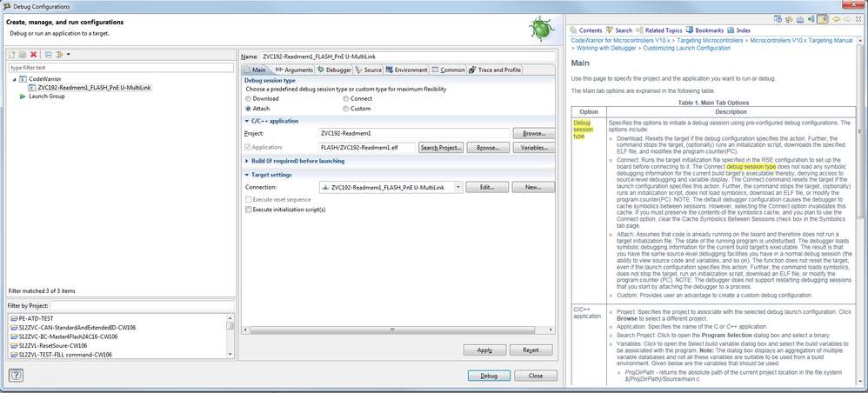Click Browse next to Project field

tap(534, 133)
